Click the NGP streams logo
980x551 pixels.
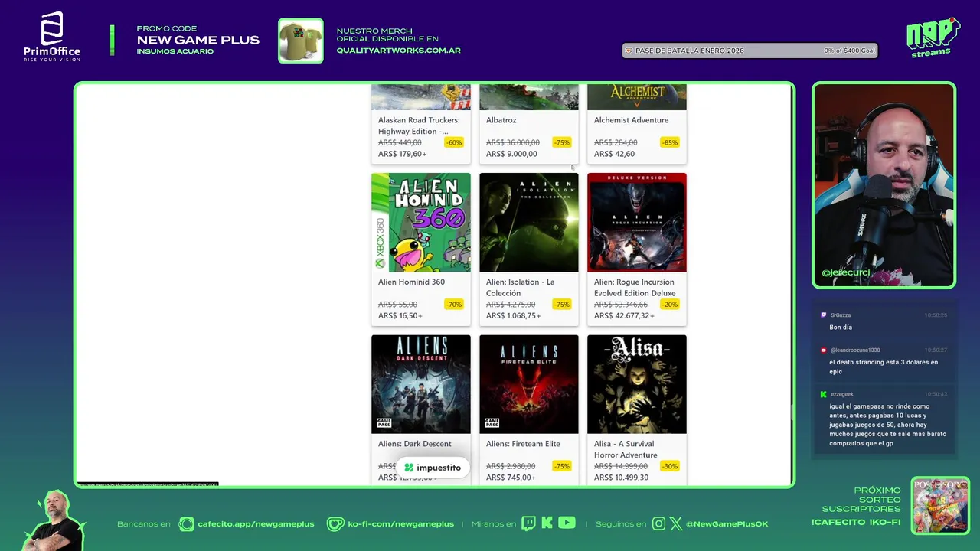tap(933, 37)
